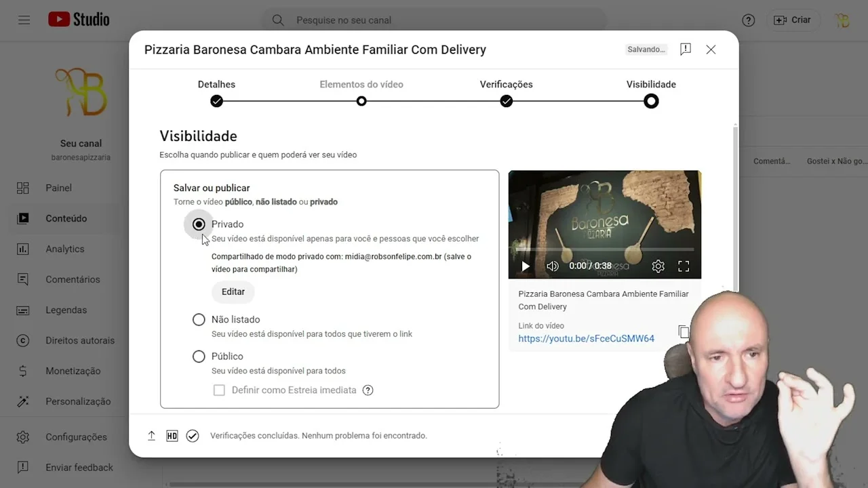Viewport: 868px width, 488px height.
Task: Go to the Visibilidade step
Action: (651, 93)
